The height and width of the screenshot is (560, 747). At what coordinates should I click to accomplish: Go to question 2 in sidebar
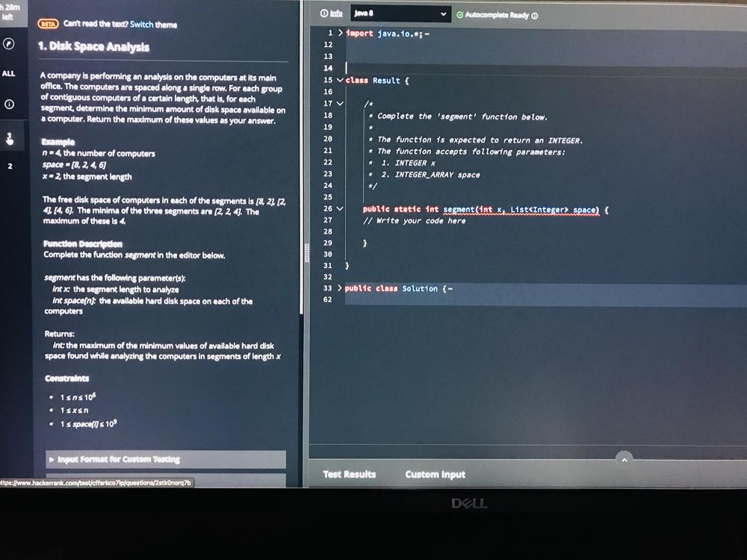click(10, 167)
